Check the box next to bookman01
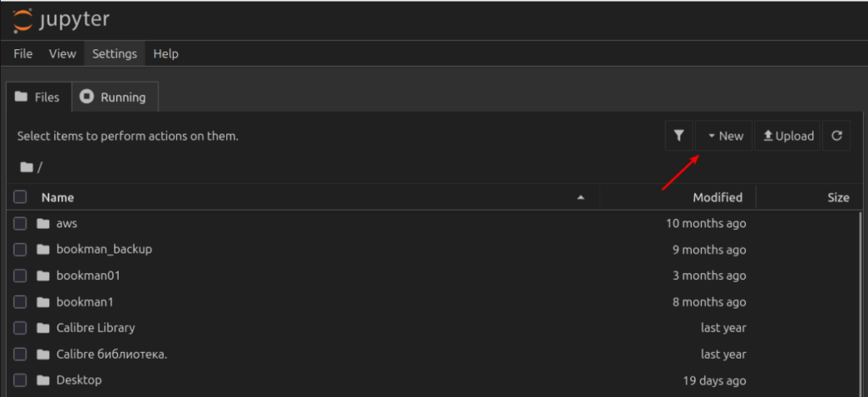The width and height of the screenshot is (868, 397). point(20,276)
